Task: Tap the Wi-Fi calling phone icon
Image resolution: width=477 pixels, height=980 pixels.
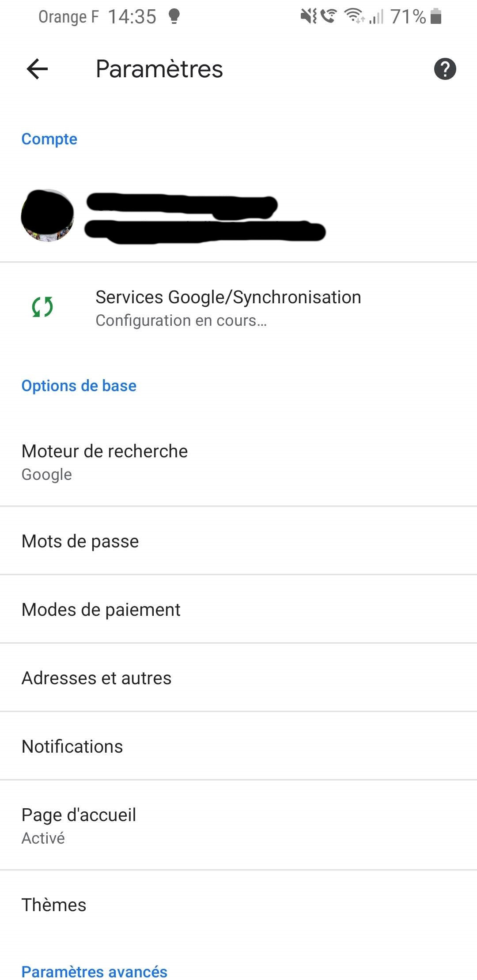Action: pos(328,17)
